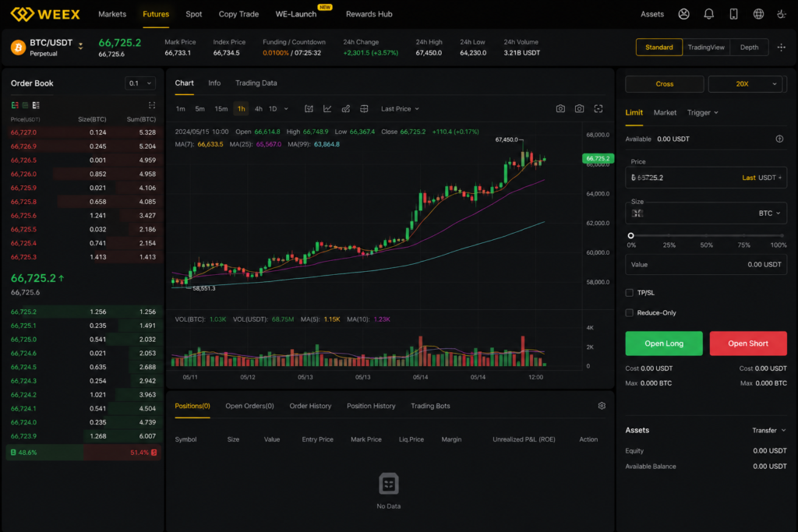798x532 pixels.
Task: Switch to the Trading Data tab
Action: [x=256, y=83]
